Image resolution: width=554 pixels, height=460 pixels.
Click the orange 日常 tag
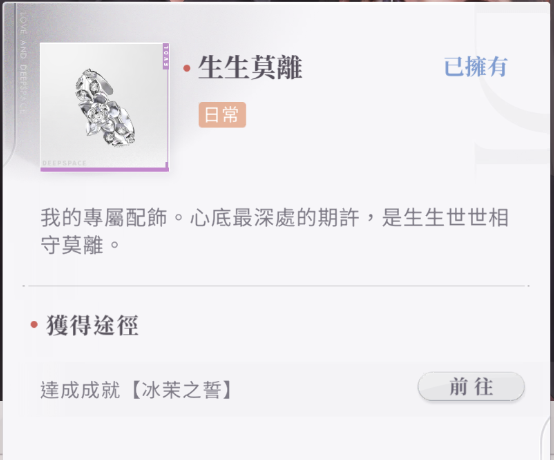[222, 115]
